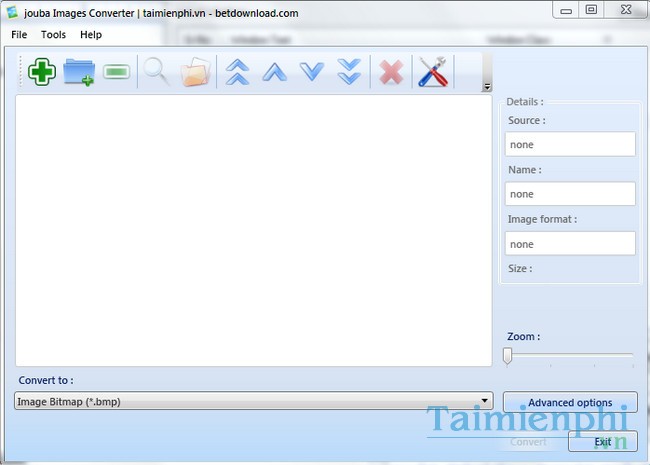Image resolution: width=650 pixels, height=465 pixels.
Task: Click the double down arrow move-to-bottom icon
Action: click(x=349, y=72)
